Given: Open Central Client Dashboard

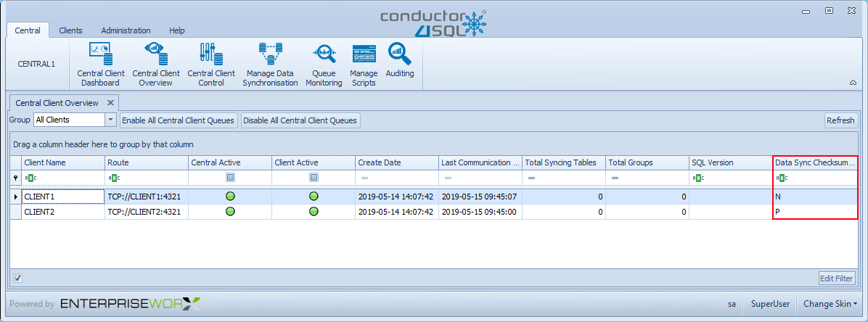Looking at the screenshot, I should point(101,64).
